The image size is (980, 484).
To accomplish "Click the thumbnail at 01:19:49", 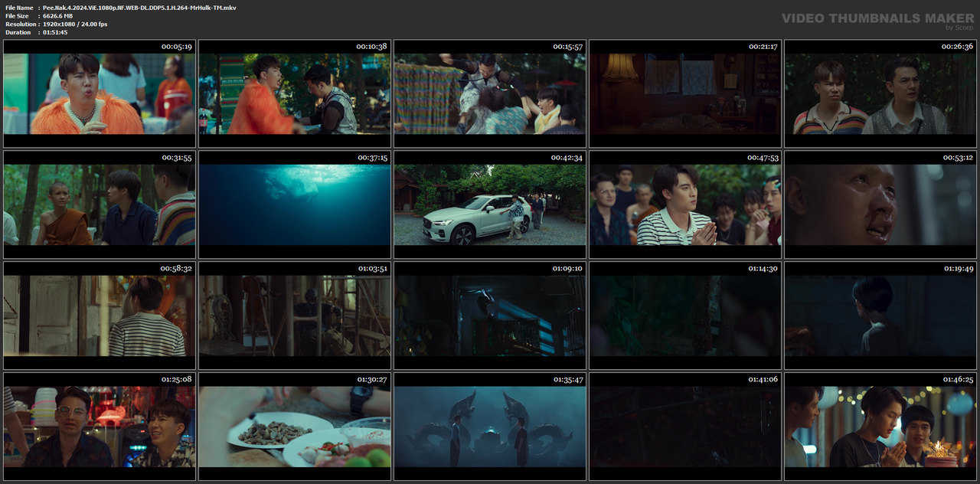I will pos(880,316).
